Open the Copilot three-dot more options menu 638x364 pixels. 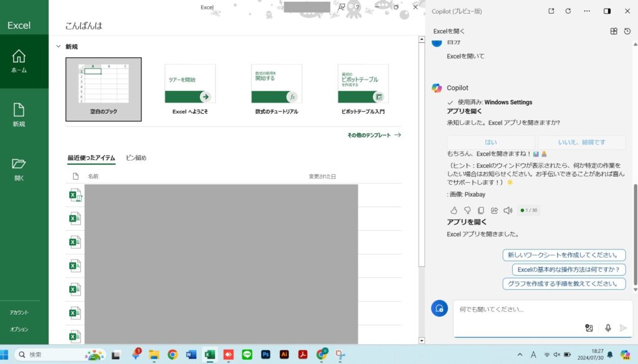click(587, 11)
